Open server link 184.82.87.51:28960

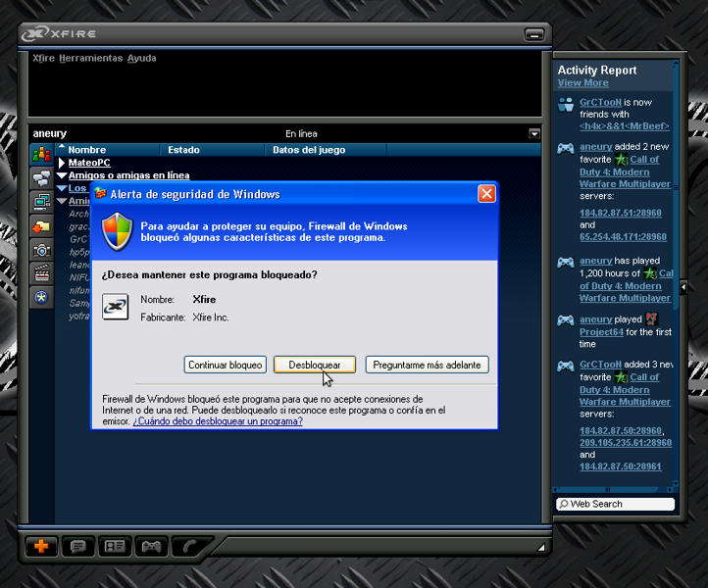tap(621, 213)
